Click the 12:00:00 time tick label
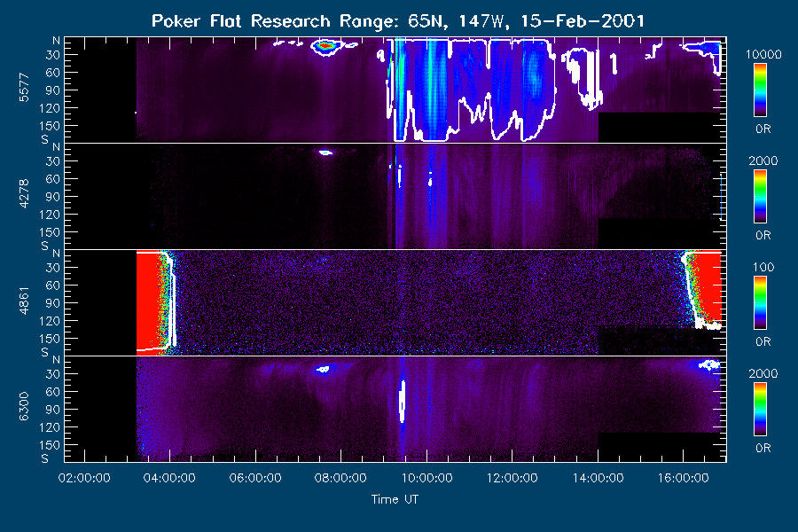Screen dimensions: 798x532 click(512, 478)
